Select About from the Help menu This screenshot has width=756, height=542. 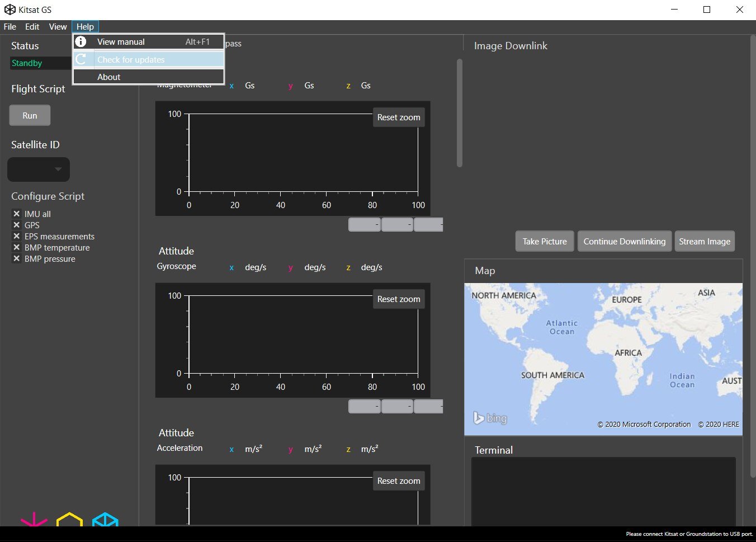coord(109,77)
